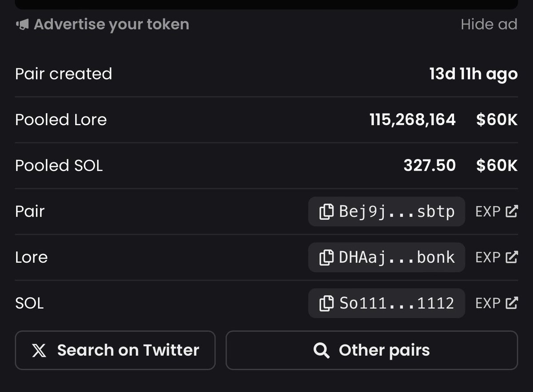Click the Search on Twitter button
Screen dimensions: 533x392
pyautogui.click(x=115, y=350)
